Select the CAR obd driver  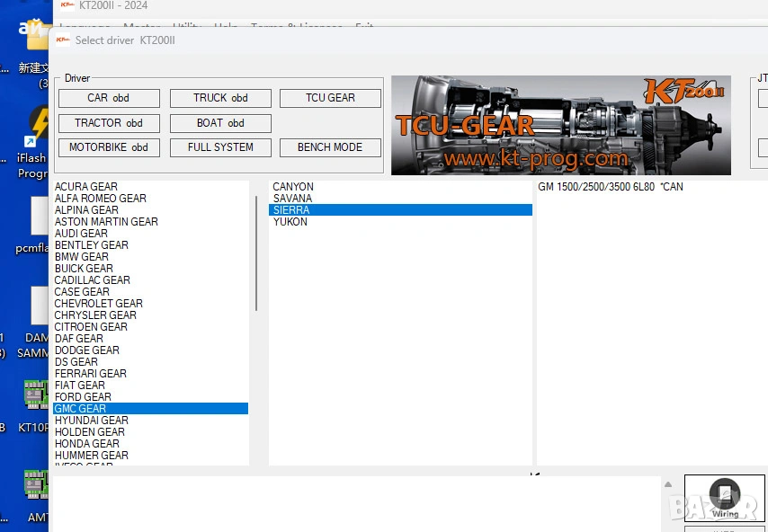pyautogui.click(x=109, y=98)
